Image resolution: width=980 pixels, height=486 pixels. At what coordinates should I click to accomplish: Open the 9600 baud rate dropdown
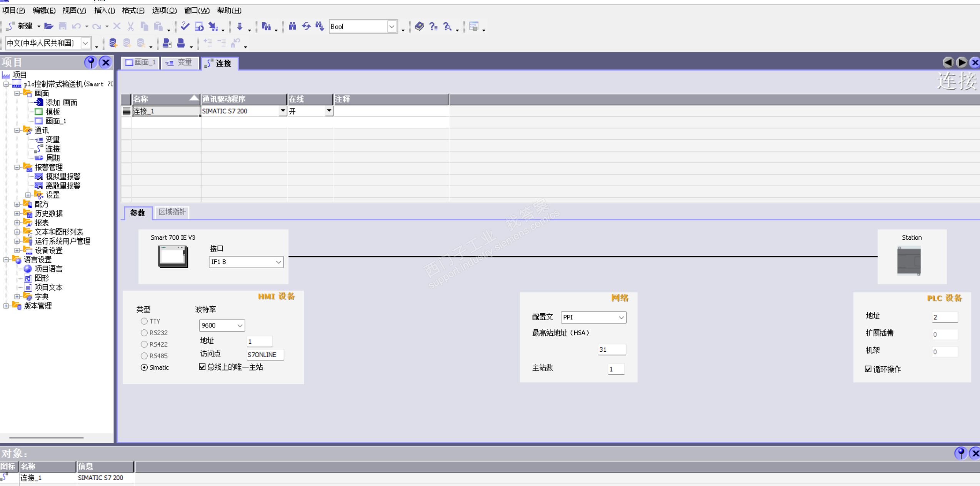pos(240,326)
